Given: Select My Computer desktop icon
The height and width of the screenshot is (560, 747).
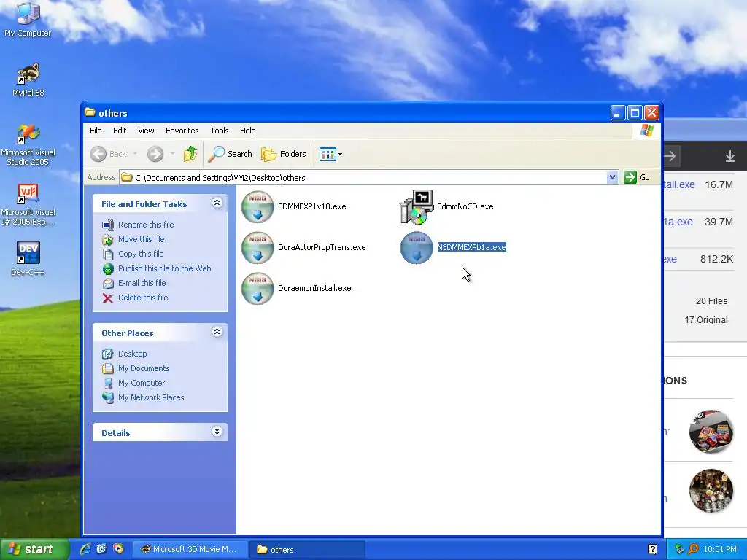Looking at the screenshot, I should coord(28,19).
